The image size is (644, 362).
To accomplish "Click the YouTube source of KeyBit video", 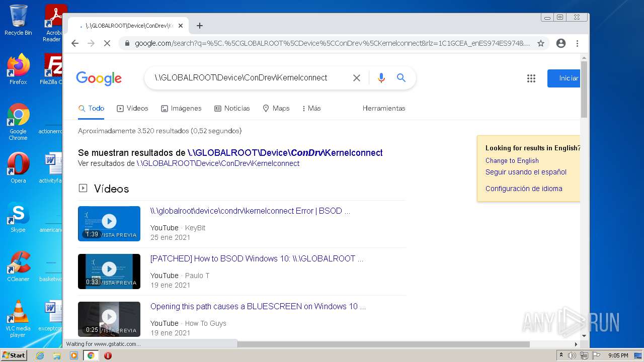I will coord(165,228).
